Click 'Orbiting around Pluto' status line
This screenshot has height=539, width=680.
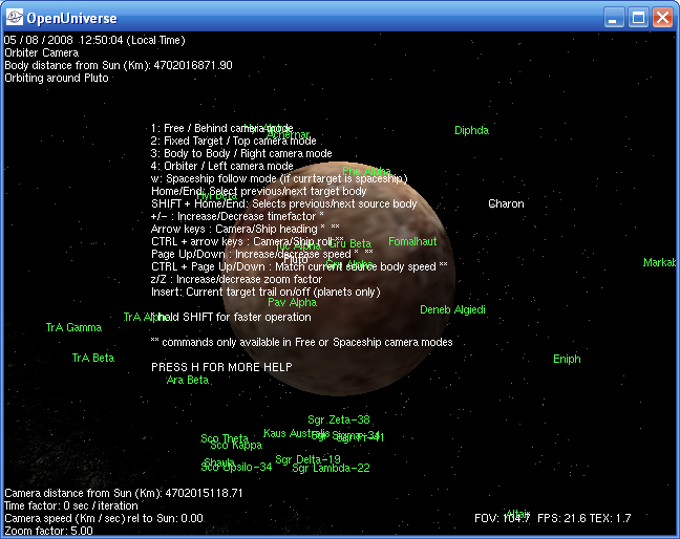tap(56, 78)
